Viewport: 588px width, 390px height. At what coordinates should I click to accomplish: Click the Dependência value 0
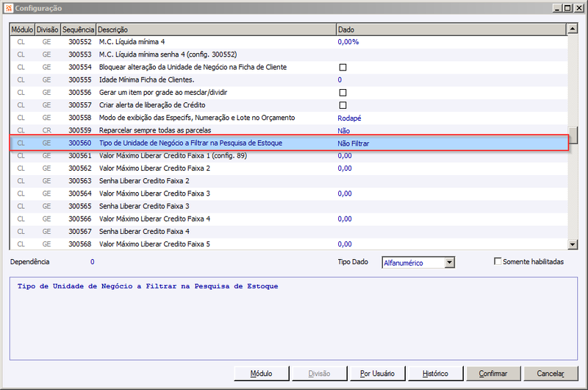pos(93,262)
